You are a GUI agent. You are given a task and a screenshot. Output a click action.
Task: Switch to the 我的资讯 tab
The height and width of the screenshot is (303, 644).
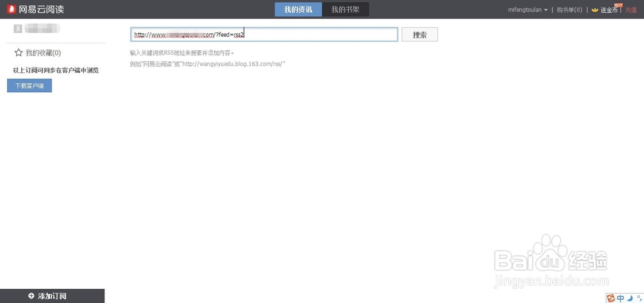(x=298, y=10)
